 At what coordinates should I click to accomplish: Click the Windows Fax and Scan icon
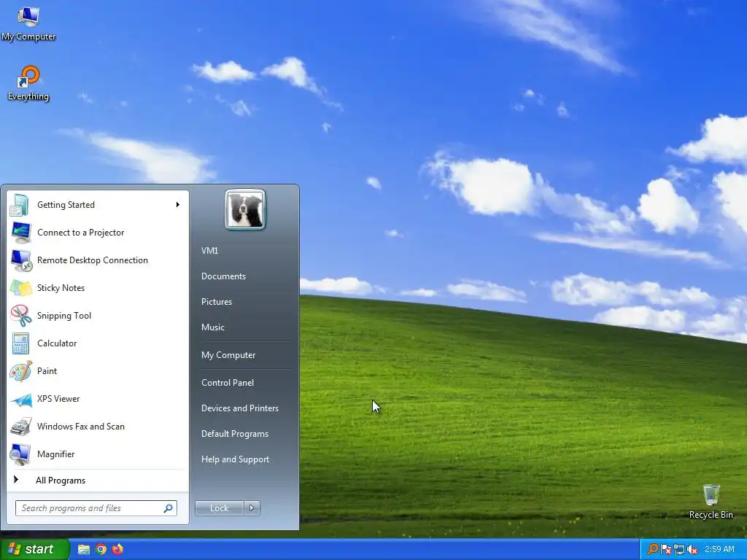[x=20, y=427]
